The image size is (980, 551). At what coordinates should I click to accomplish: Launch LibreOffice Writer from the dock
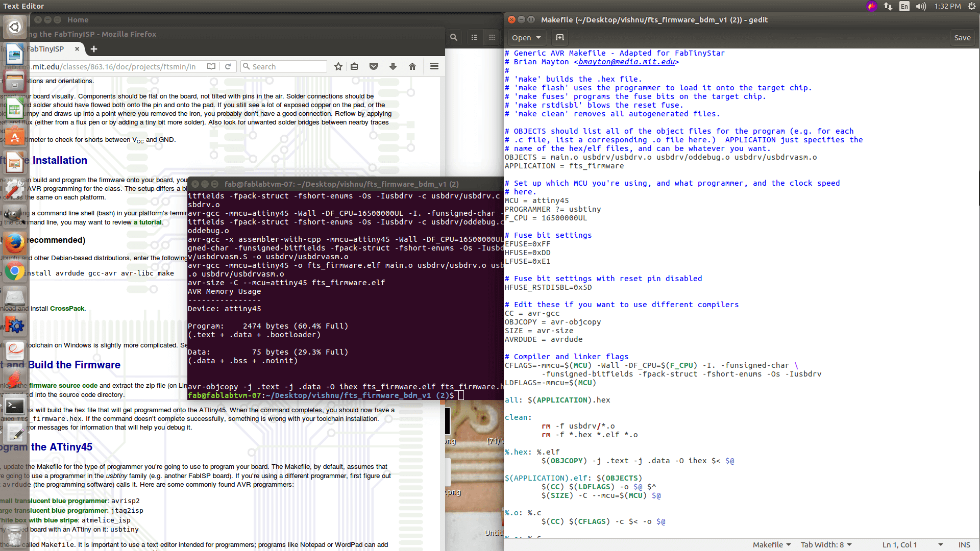pyautogui.click(x=15, y=55)
